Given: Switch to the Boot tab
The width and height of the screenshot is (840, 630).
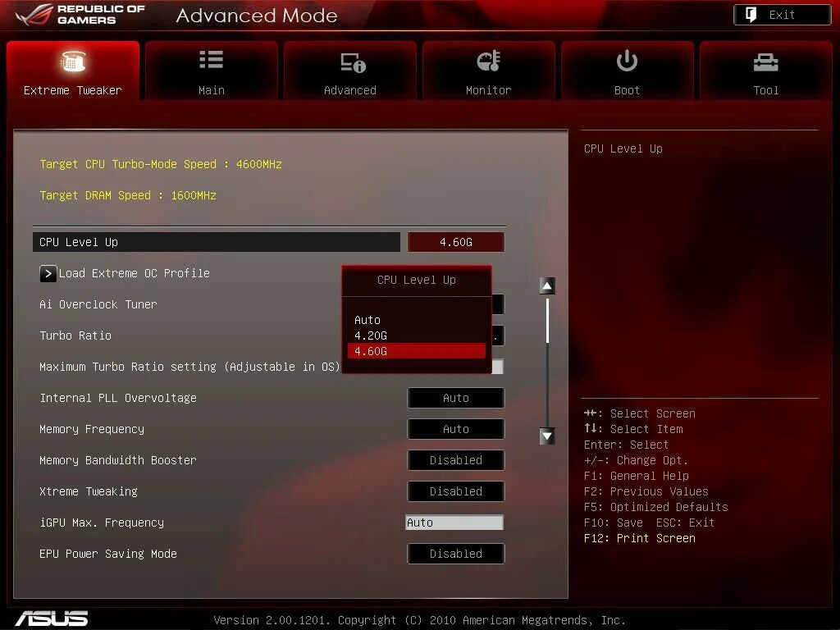Looking at the screenshot, I should coord(627,71).
